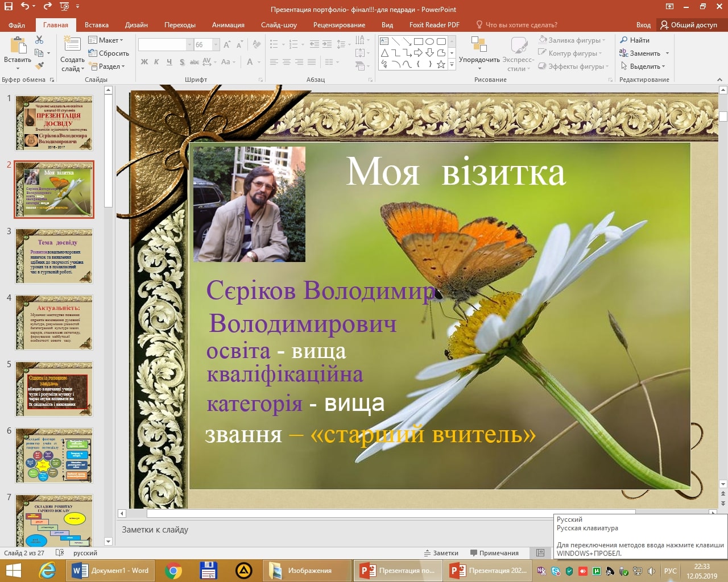Open Internet Explorer from the taskbar
Image resolution: width=728 pixels, height=582 pixels.
[x=47, y=570]
